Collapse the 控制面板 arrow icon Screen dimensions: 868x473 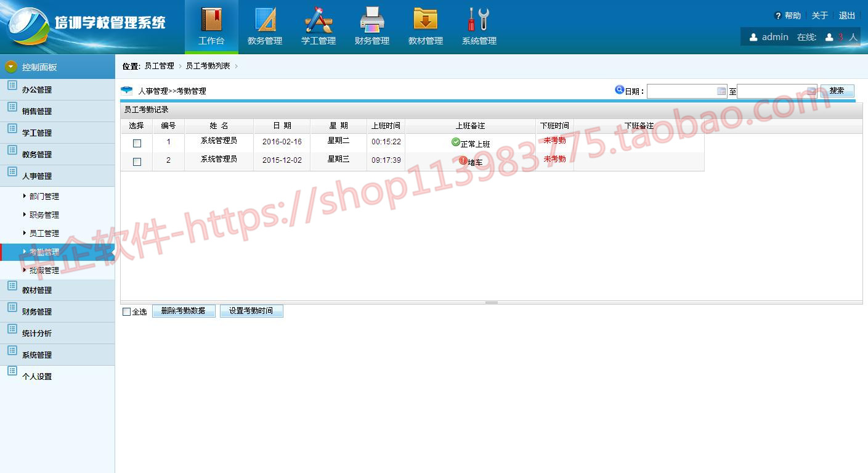(x=11, y=67)
